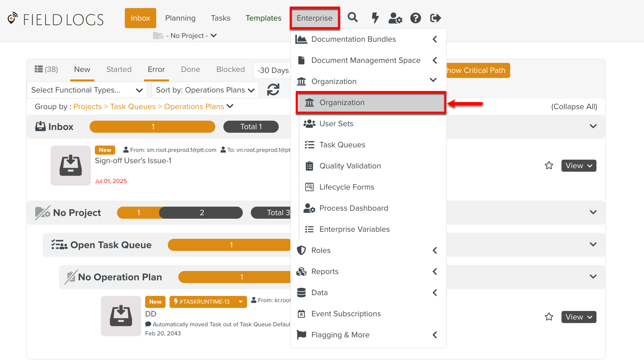Click the search magnifier icon
This screenshot has width=644, height=362.
click(x=352, y=18)
